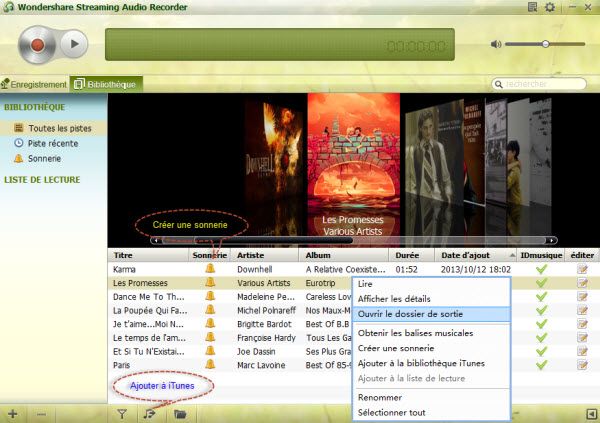The image size is (600, 423).
Task: Choose Lire from the context menu
Action: 431,284
